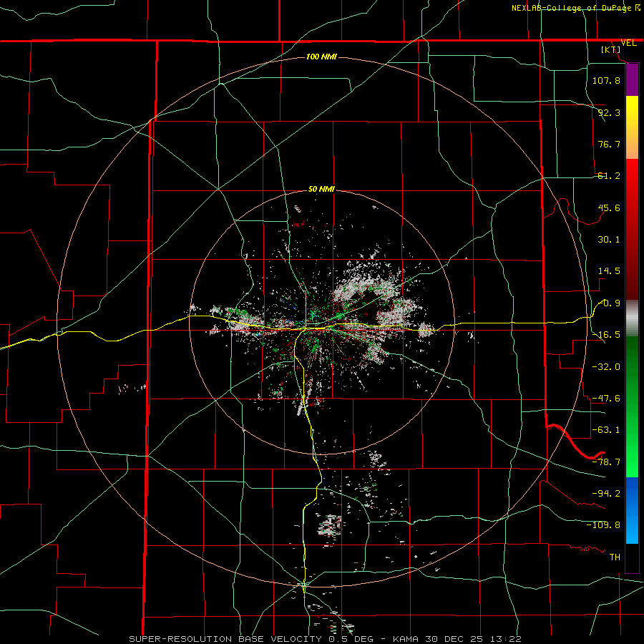This screenshot has height=644, width=644.
Task: Click the 45.6 velocity scale value
Action: (x=609, y=208)
